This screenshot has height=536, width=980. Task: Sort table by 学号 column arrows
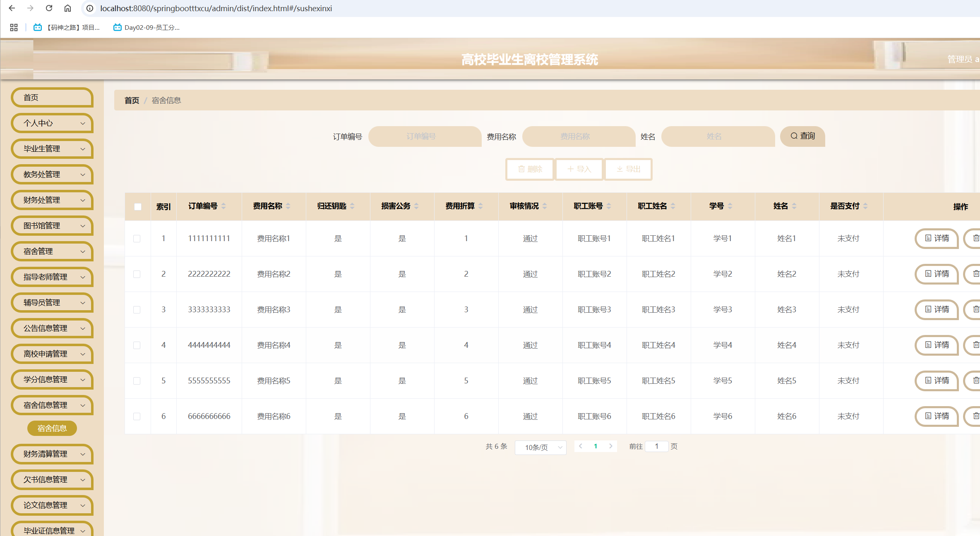730,206
